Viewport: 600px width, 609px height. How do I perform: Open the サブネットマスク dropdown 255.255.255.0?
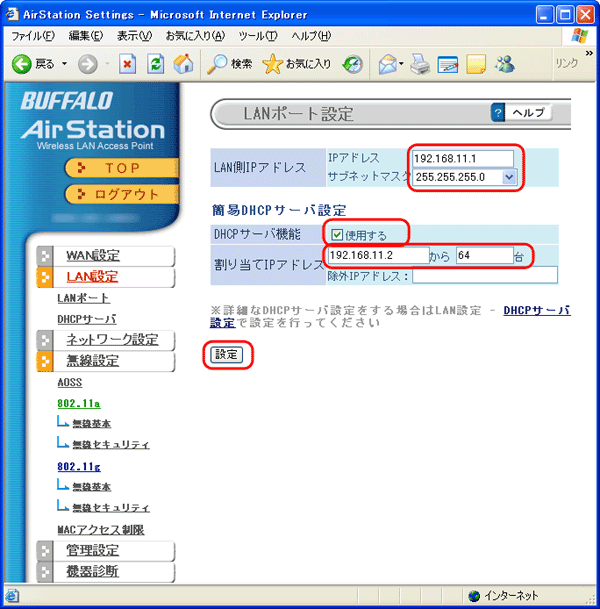(x=464, y=177)
